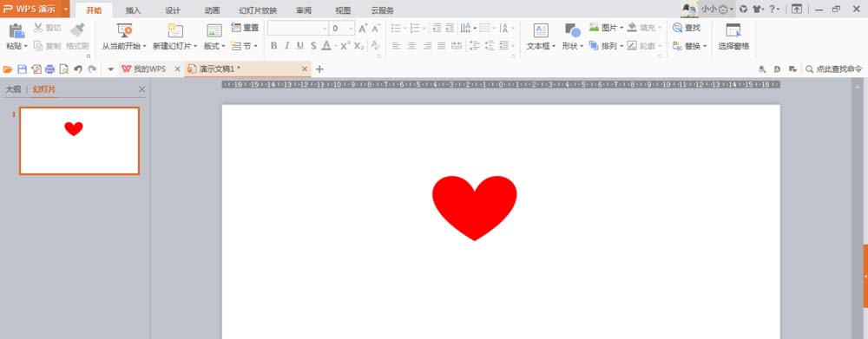The image size is (868, 339).
Task: Click the New Slide icon
Action: point(175,30)
